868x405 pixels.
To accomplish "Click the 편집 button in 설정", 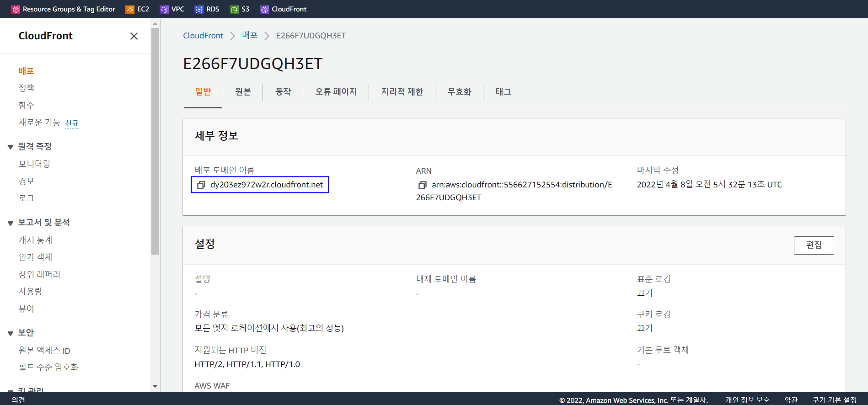I will (814, 245).
